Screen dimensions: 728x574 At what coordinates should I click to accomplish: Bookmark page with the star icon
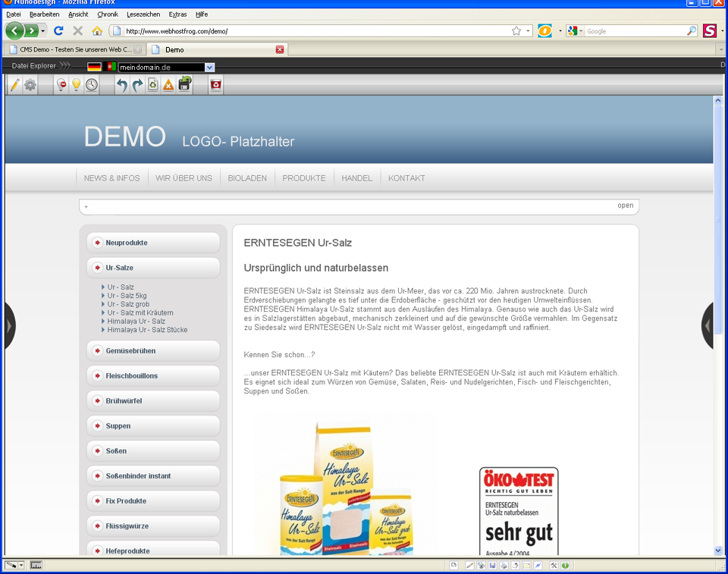coord(516,31)
